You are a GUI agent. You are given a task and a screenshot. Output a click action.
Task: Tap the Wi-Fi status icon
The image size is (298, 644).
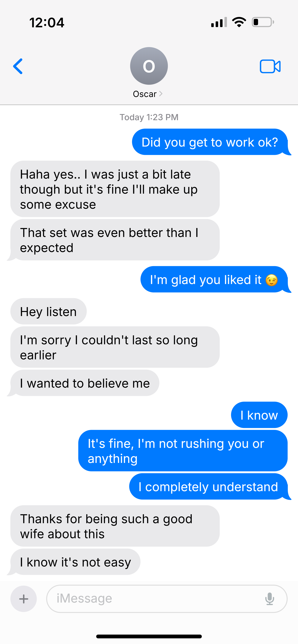click(x=239, y=22)
